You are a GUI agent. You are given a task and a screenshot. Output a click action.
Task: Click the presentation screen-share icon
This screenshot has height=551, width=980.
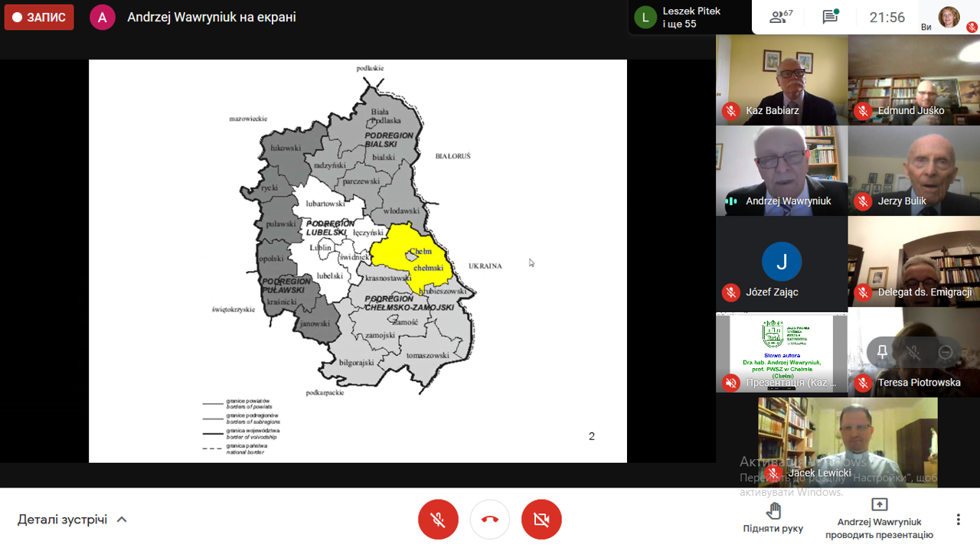point(879,505)
